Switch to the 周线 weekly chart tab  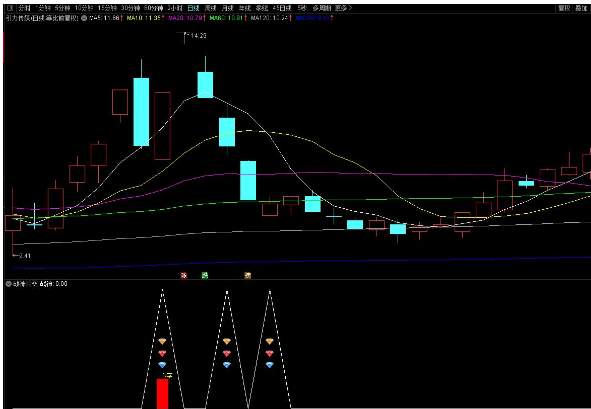210,8
